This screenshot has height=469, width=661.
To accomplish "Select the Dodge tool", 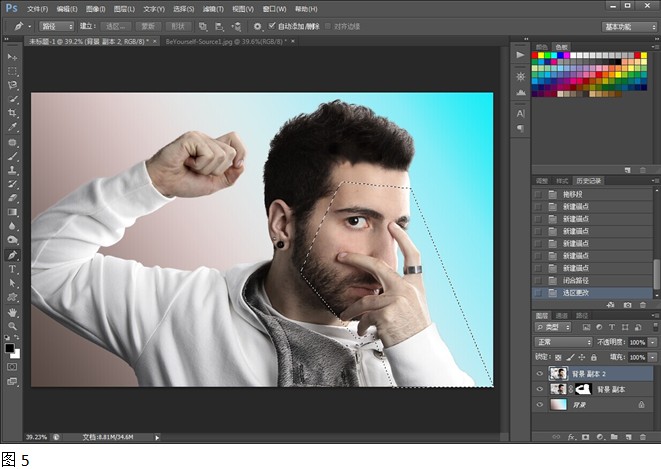I will [x=12, y=240].
